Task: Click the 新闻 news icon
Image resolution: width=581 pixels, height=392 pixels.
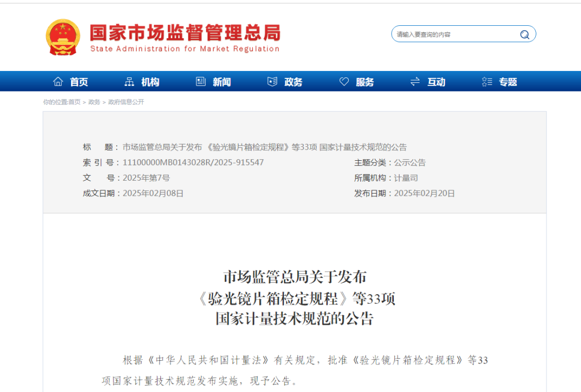Action: pos(201,81)
